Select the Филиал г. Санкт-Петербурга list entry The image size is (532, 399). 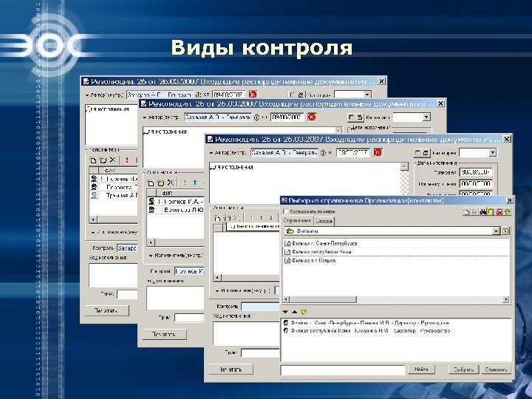pos(321,243)
